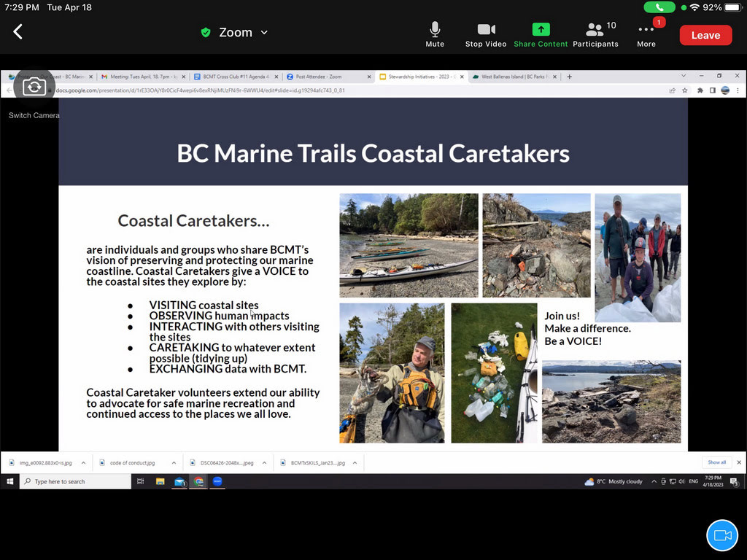Close the West Ballenas Island tab
Screen dimensions: 747x560
pyautogui.click(x=554, y=77)
